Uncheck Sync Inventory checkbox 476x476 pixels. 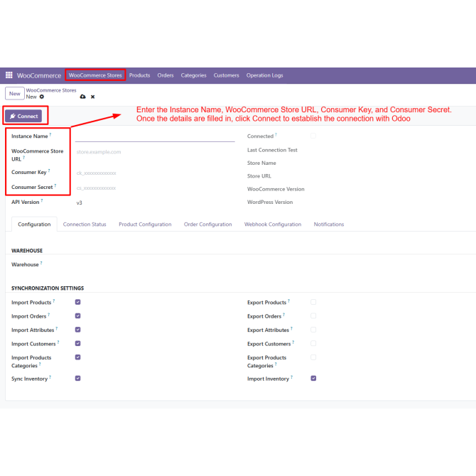point(77,378)
